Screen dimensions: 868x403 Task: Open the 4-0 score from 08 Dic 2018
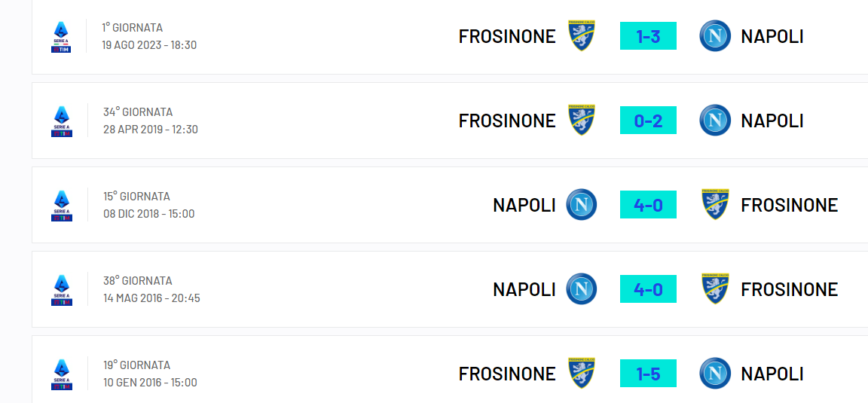point(648,205)
